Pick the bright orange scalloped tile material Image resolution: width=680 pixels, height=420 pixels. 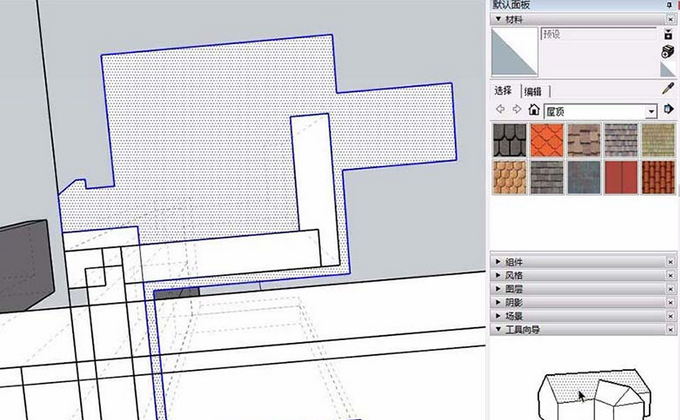click(x=547, y=140)
